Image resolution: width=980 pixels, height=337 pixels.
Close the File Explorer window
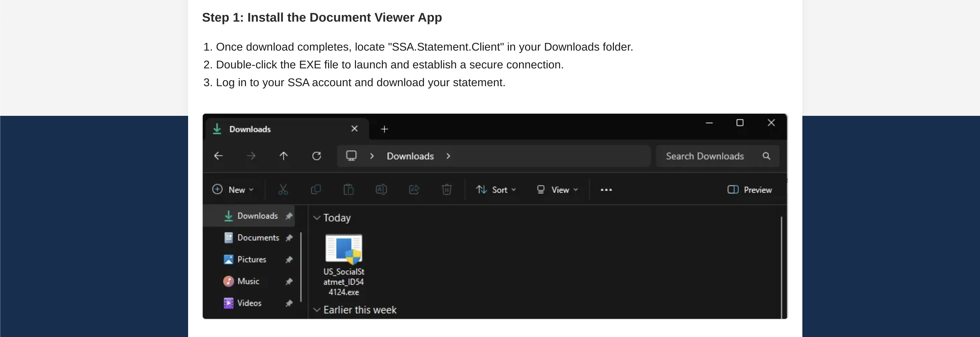(x=771, y=123)
